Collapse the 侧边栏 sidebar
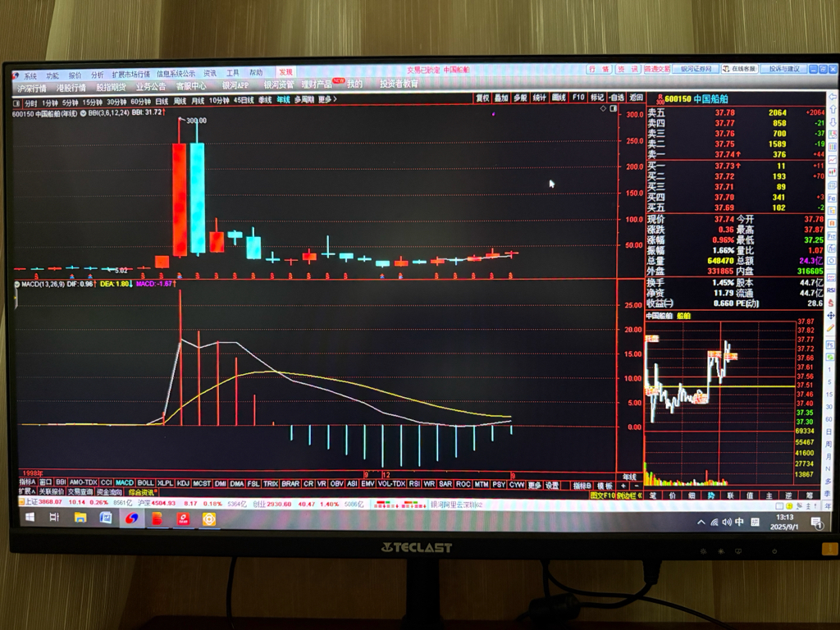The height and width of the screenshot is (630, 840). [x=629, y=495]
